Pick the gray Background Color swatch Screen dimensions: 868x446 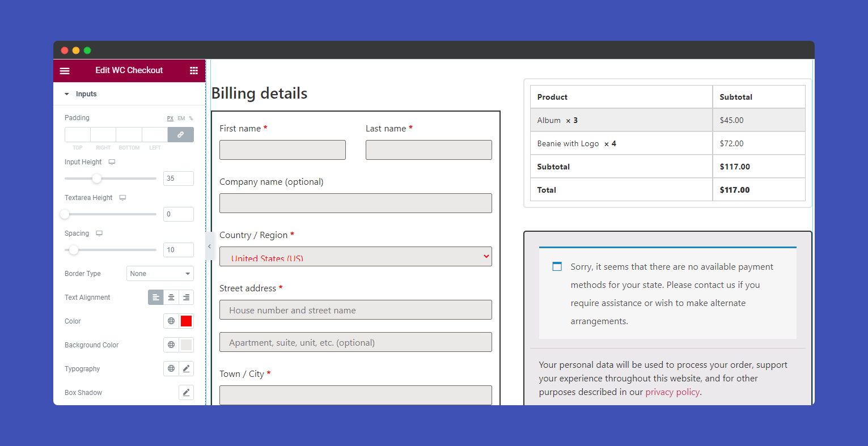point(186,345)
